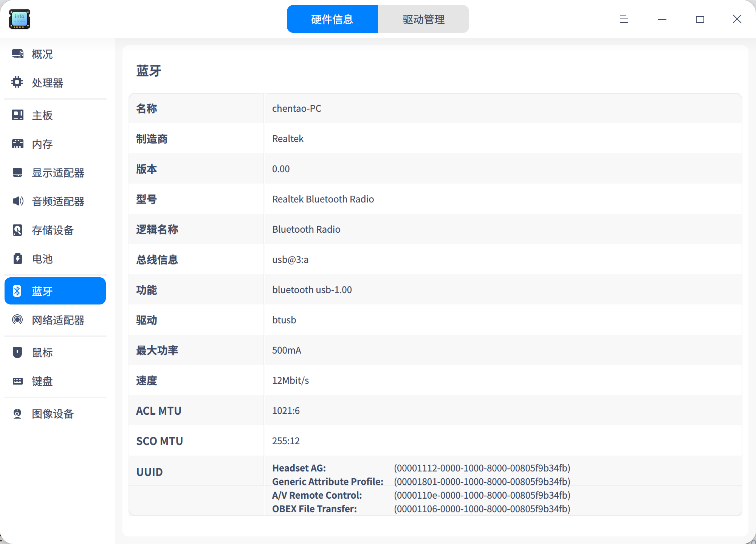
Task: Select the 硬件信息 tab
Action: pos(332,19)
